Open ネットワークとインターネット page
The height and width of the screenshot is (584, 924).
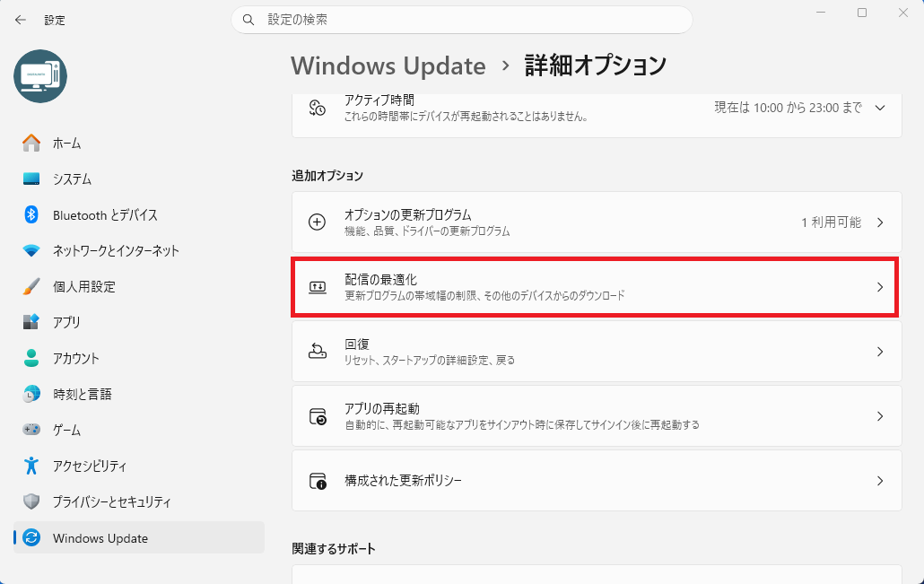coord(139,250)
